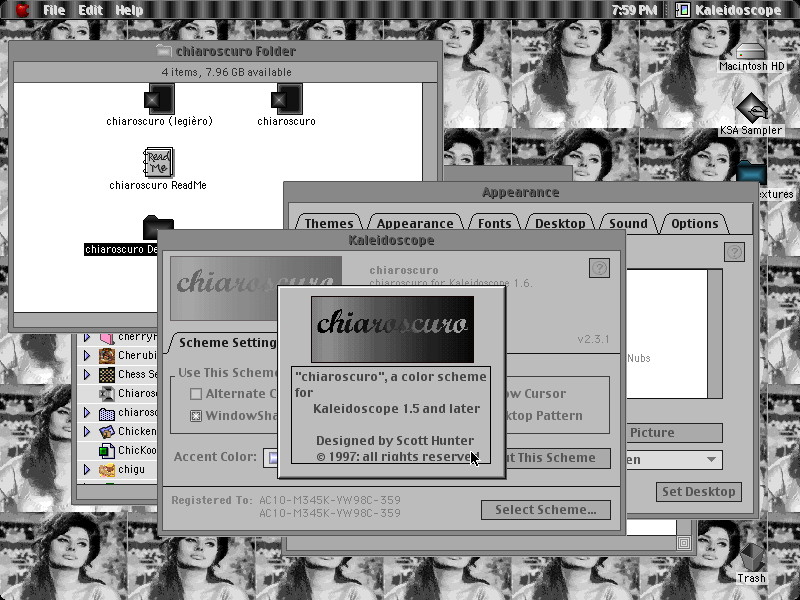Viewport: 800px width, 600px height.
Task: Open the Edit menu
Action: [91, 10]
